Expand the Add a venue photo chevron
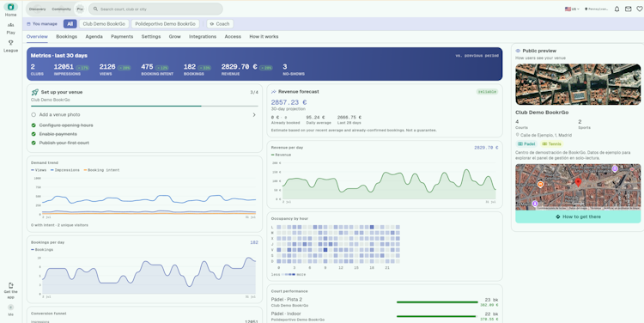This screenshot has width=644, height=323. 254,114
